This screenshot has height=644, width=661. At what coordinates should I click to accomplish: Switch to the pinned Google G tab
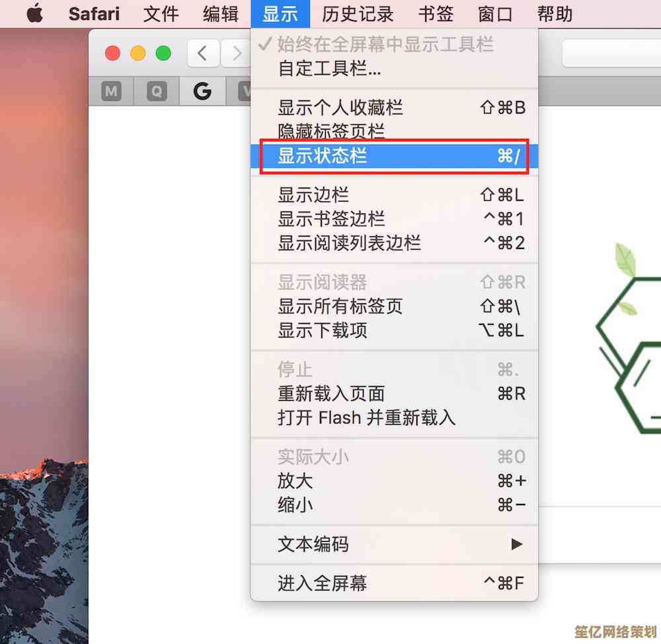coord(202,91)
